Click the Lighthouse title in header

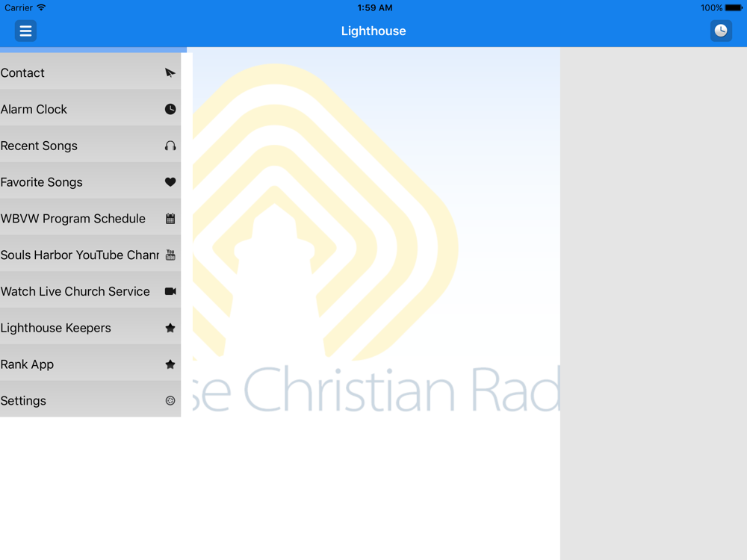tap(373, 31)
